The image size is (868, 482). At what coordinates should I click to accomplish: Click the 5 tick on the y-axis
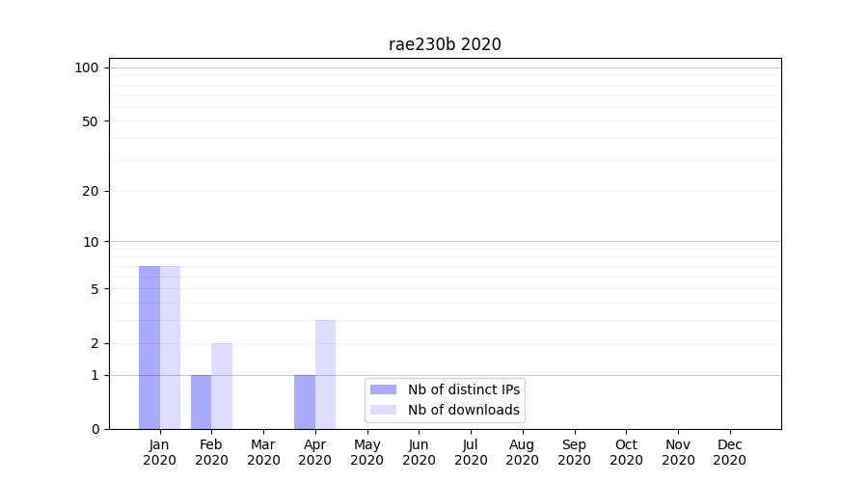[x=95, y=289]
